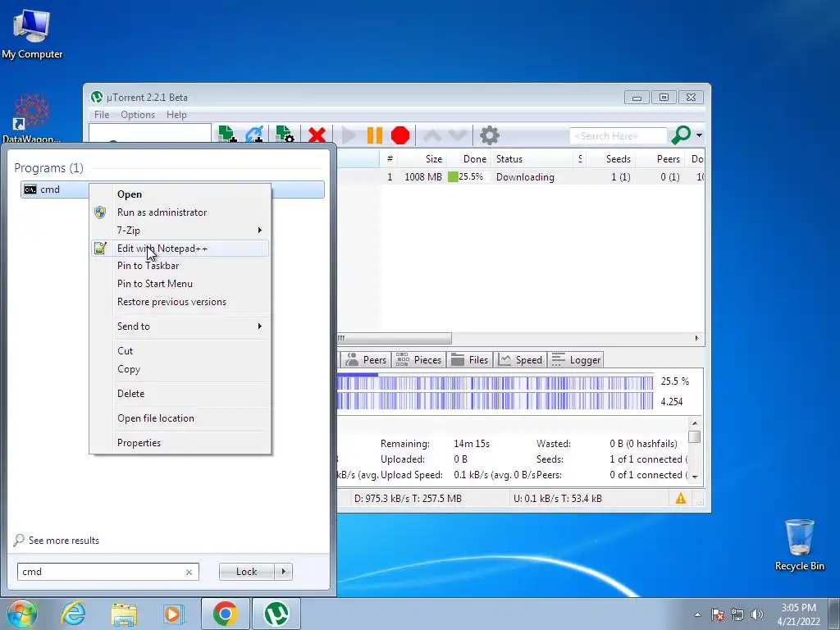Open Internet Explorer from the taskbar

[73, 614]
